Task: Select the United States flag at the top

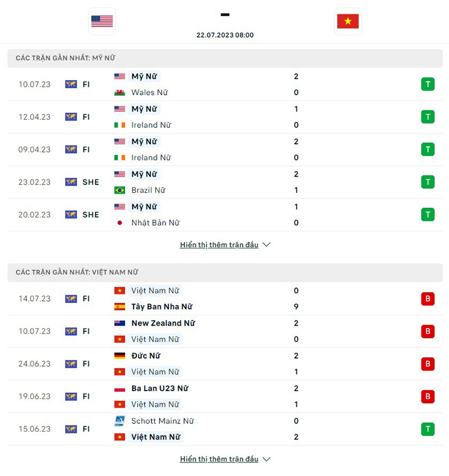Action: tap(102, 21)
